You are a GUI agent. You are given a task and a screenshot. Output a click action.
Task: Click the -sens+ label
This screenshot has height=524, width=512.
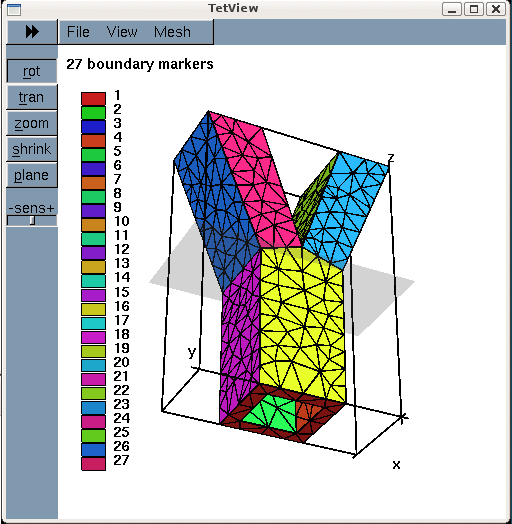coord(31,208)
